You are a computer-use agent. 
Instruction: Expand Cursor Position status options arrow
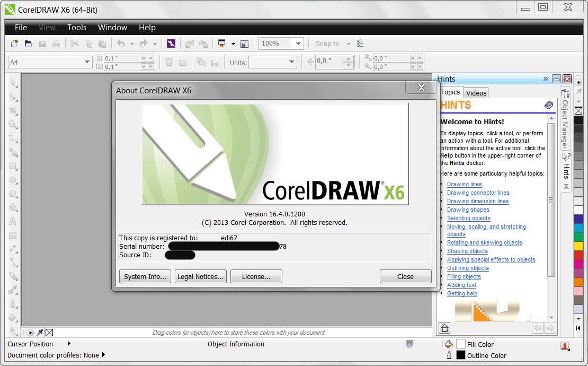click(69, 343)
